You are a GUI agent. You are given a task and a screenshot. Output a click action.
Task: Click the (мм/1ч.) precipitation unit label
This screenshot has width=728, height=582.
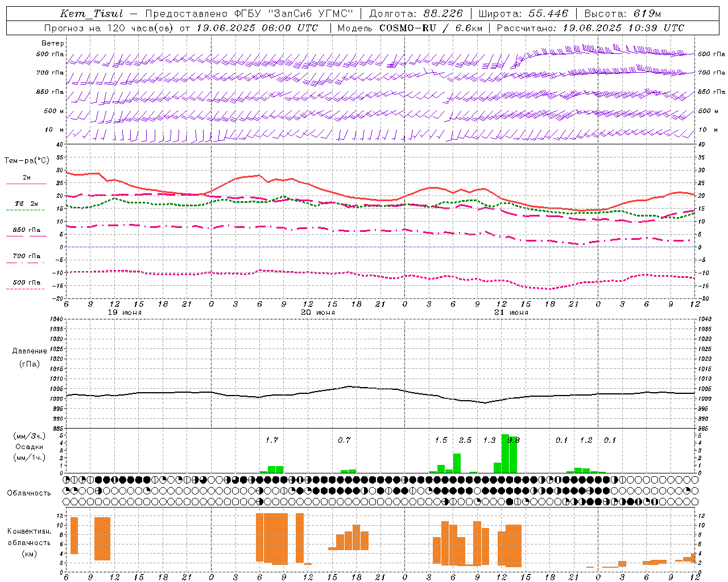(x=30, y=458)
